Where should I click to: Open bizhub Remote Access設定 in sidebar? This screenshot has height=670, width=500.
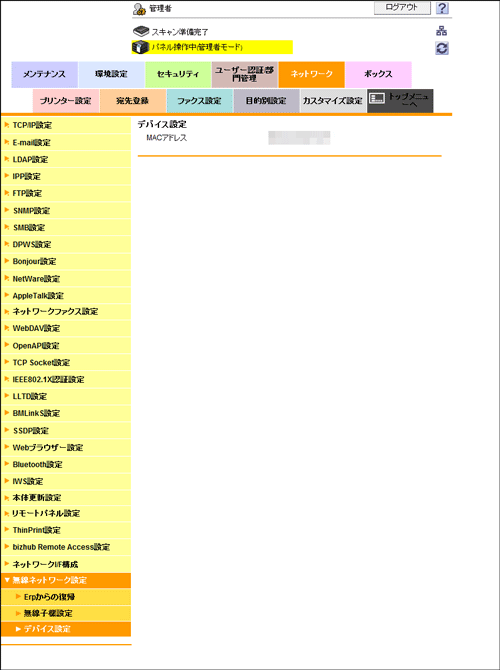tap(66, 547)
